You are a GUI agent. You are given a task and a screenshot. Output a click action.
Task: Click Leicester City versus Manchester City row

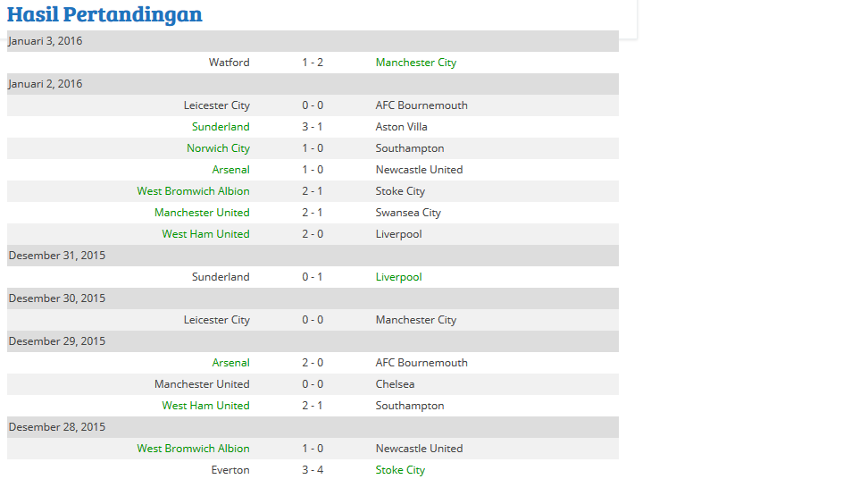pyautogui.click(x=313, y=320)
